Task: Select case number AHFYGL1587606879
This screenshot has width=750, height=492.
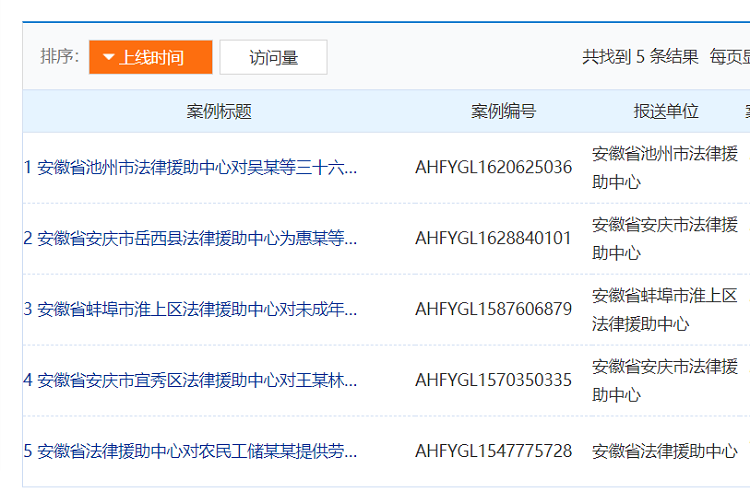Action: 493,309
